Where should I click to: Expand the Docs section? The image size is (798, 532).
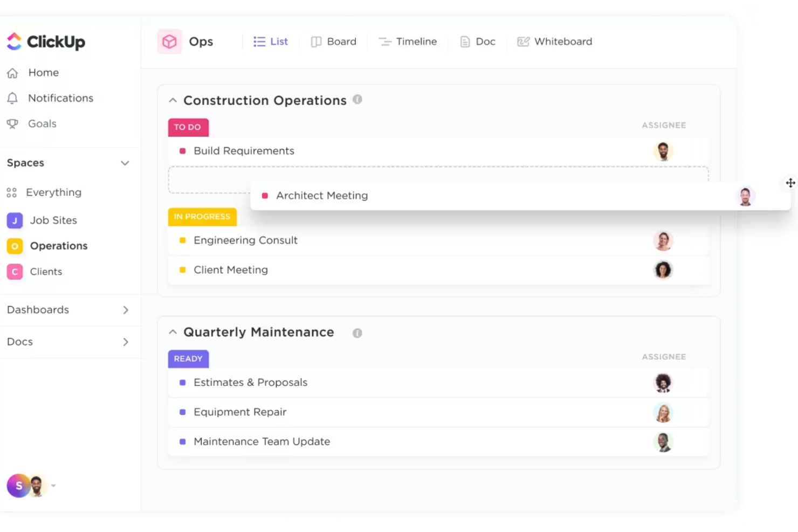(126, 342)
